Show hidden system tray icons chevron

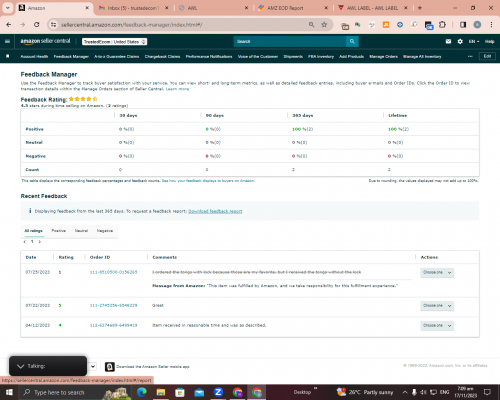pos(405,392)
